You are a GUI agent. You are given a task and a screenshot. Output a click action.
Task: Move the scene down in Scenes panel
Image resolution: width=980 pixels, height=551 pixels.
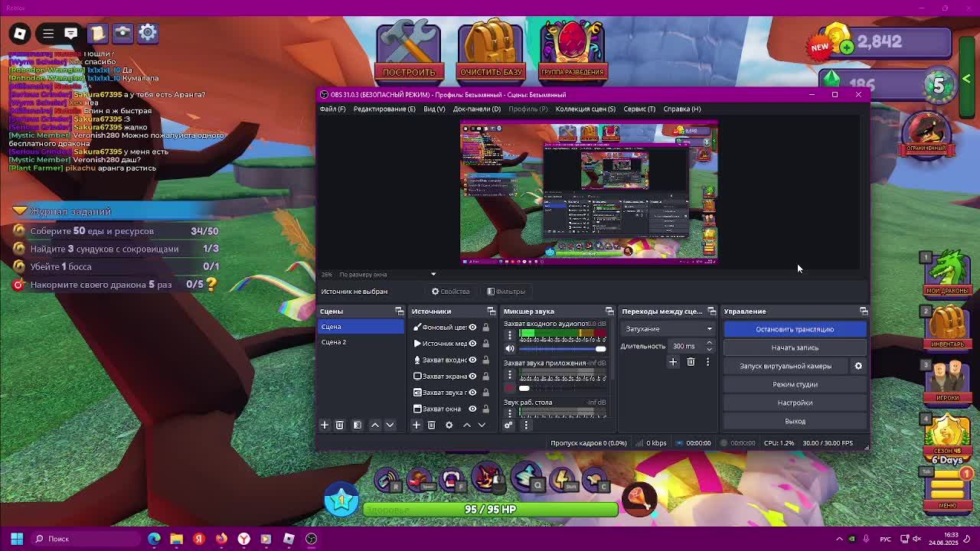coord(390,425)
